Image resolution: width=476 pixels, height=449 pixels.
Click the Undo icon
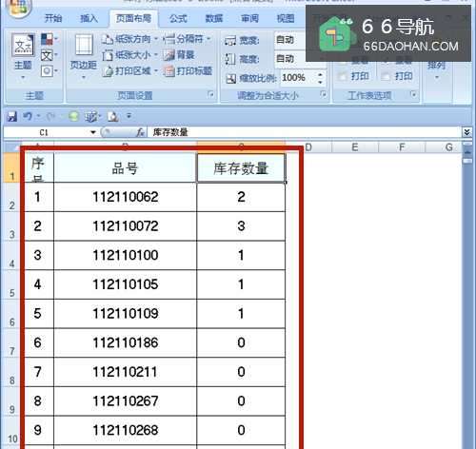(x=28, y=116)
